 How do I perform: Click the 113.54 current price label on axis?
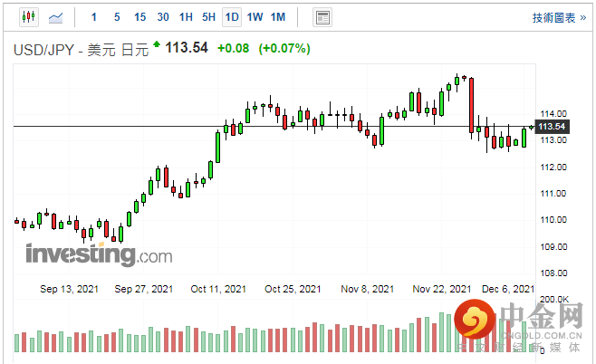click(552, 127)
